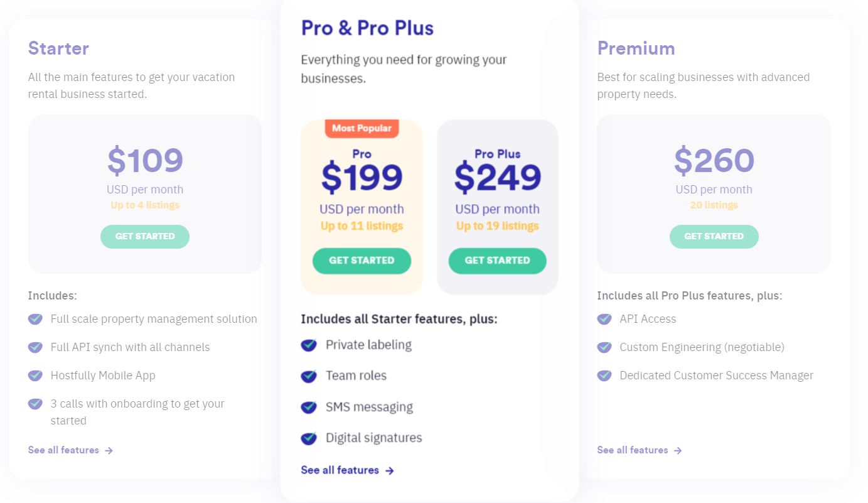Click arrow icon after Starter See all features

109,450
